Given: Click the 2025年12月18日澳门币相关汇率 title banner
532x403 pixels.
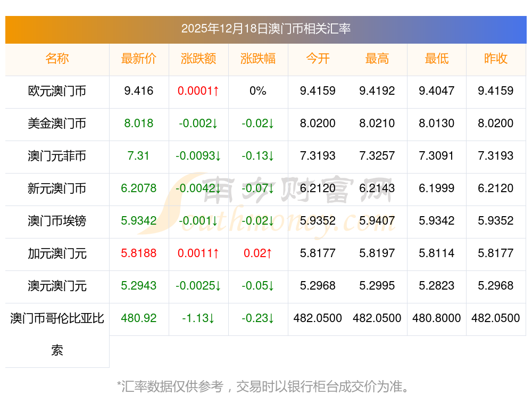Looking at the screenshot, I should point(265,29).
